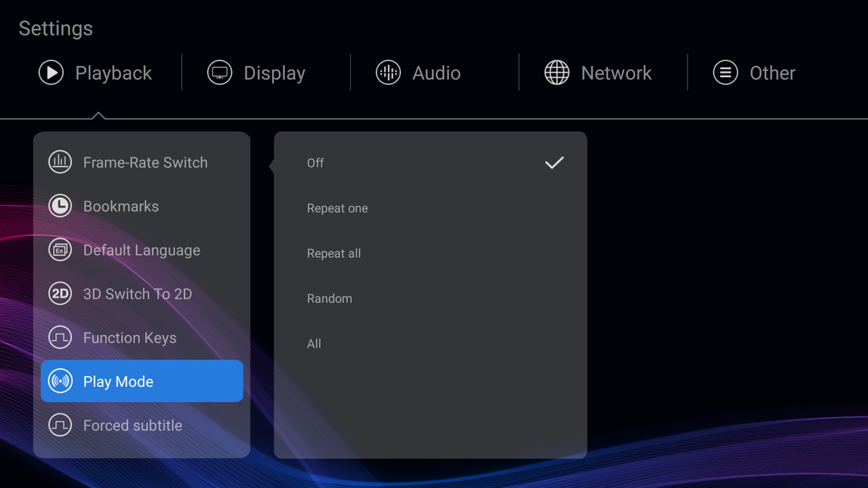
Task: Click the Frame-Rate Switch bars icon
Action: coord(60,162)
